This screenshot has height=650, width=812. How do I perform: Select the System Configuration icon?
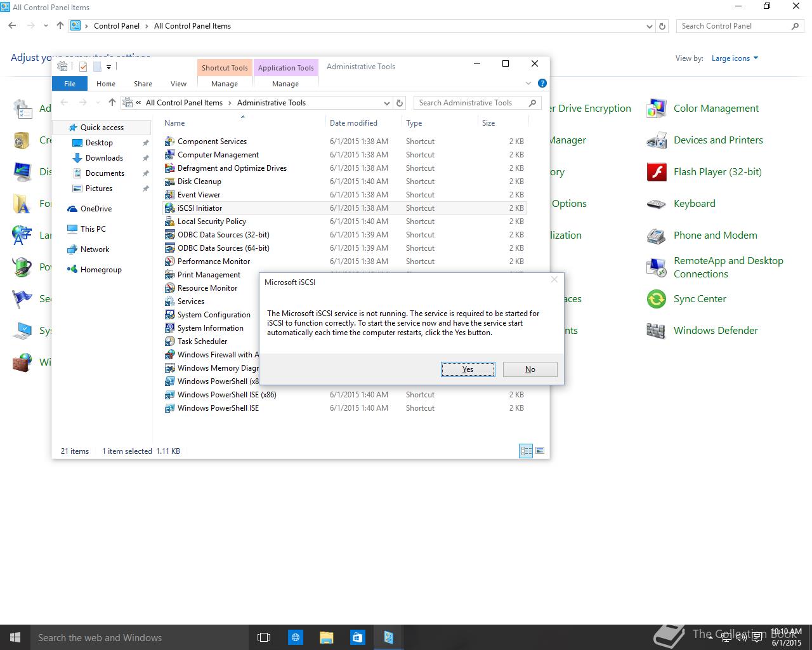point(169,314)
